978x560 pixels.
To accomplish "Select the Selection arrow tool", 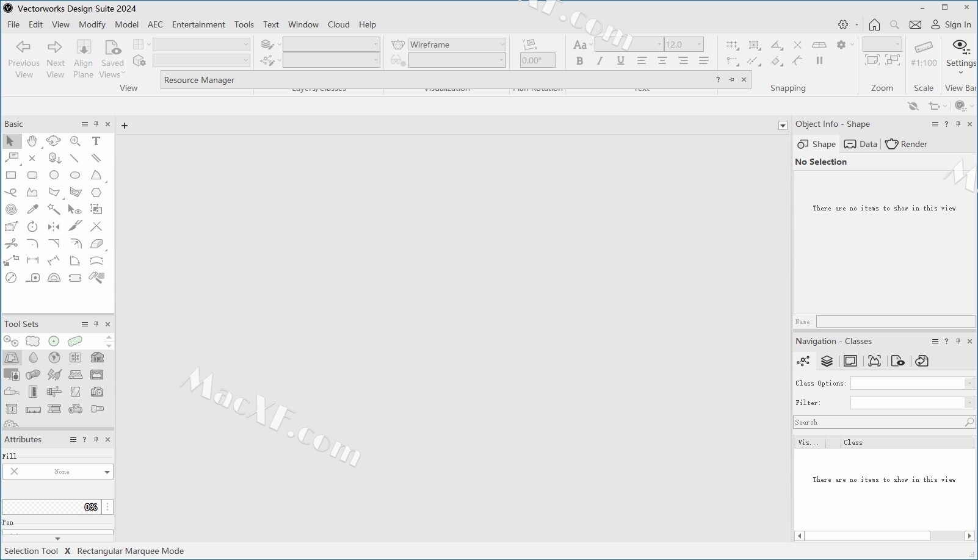I will click(11, 141).
